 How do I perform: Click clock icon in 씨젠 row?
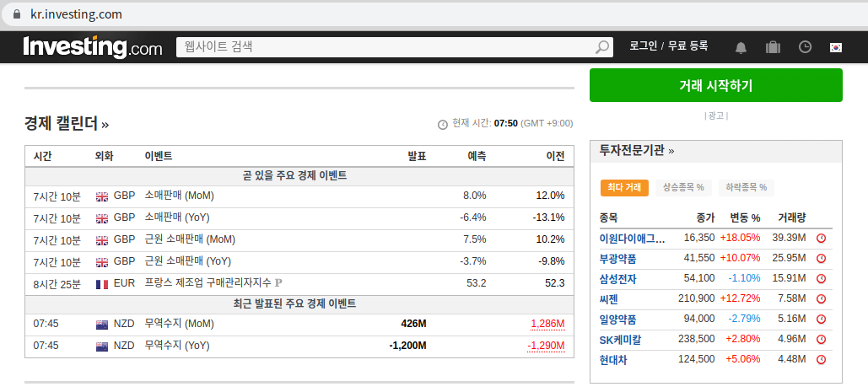[822, 298]
